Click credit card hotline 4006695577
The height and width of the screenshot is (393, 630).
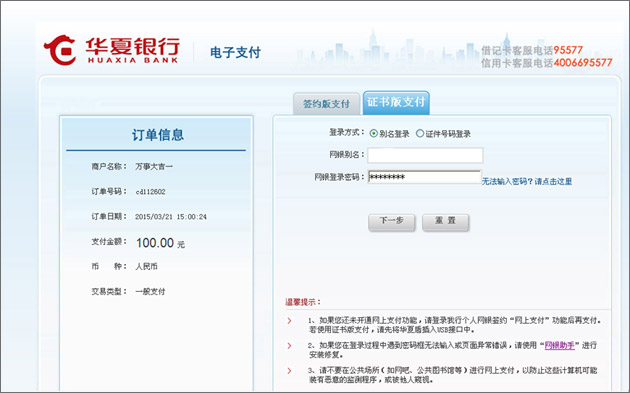coord(583,63)
